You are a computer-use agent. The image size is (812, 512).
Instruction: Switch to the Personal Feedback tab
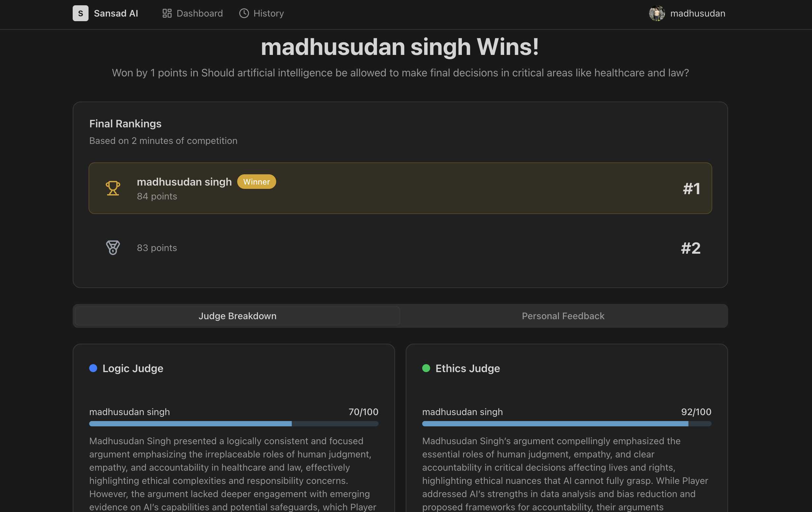point(563,316)
